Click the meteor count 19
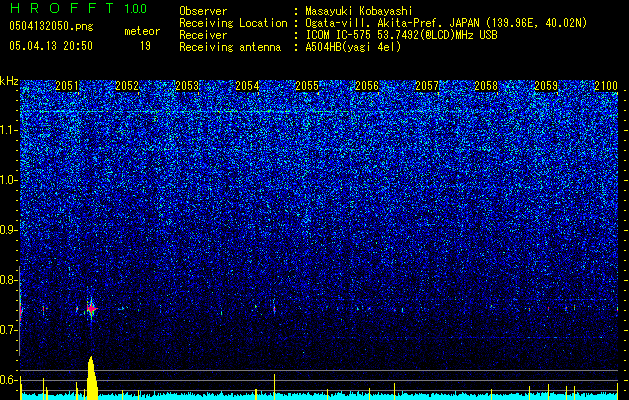This screenshot has height=400, width=629. tap(145, 46)
